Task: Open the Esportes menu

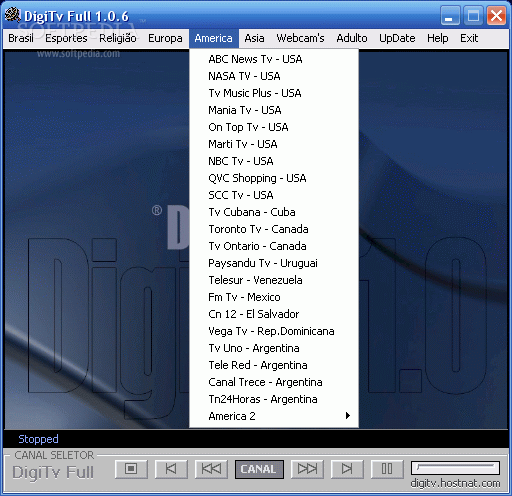Action: coord(66,38)
